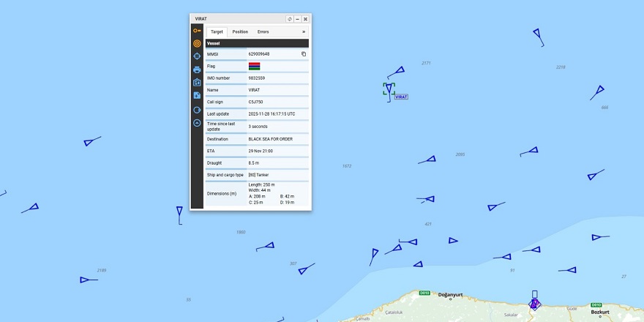Click MMSI value 629009648
This screenshot has width=644, height=322.
click(259, 54)
